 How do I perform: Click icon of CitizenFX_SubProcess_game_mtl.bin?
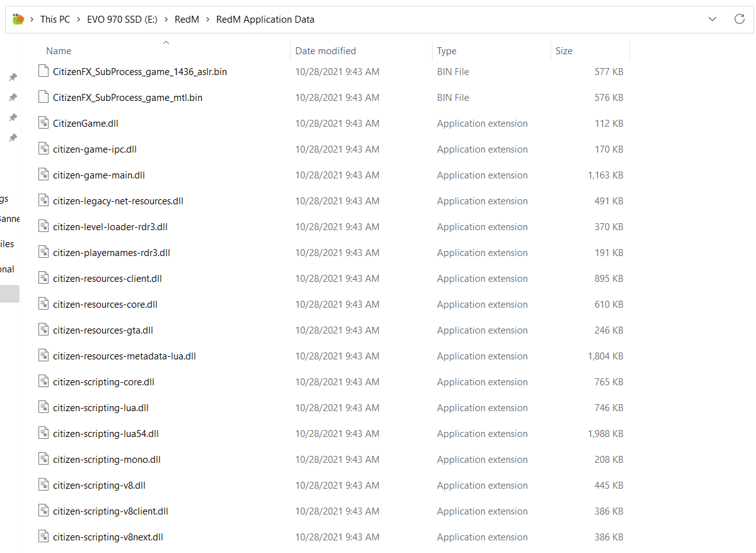click(x=44, y=97)
